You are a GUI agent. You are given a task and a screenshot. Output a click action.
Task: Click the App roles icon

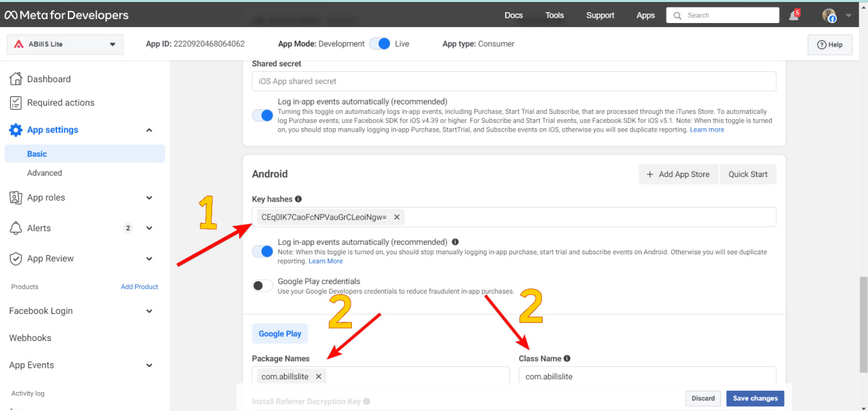[16, 198]
